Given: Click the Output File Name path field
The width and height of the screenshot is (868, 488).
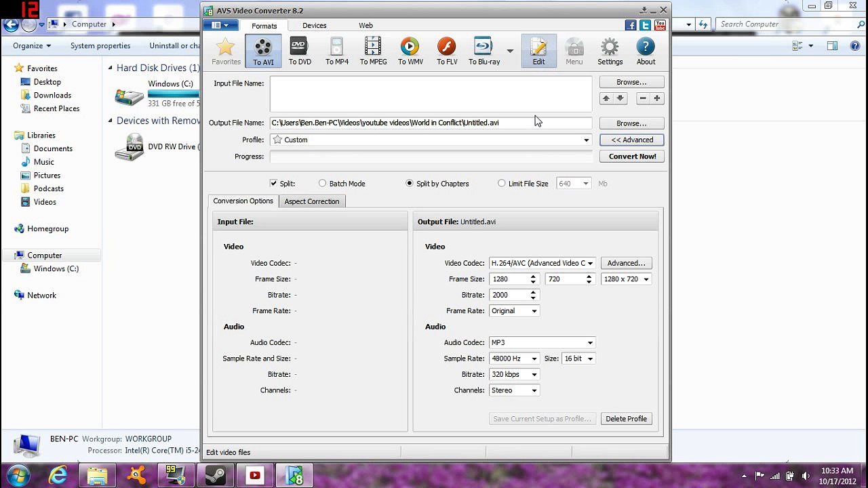Looking at the screenshot, I should [x=431, y=123].
